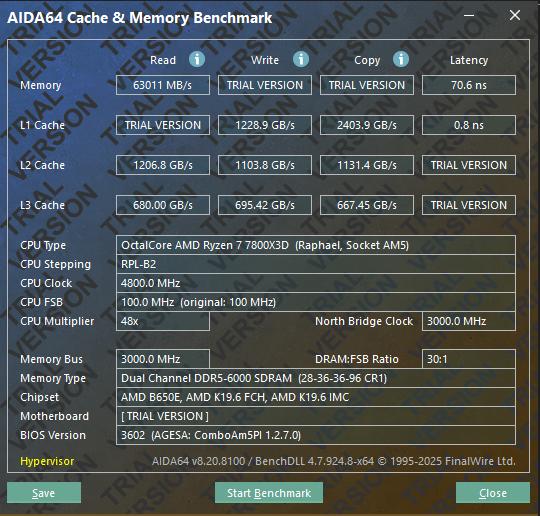Screen dimensions: 540x516
Task: Click the L1 Cache read TRIAL VERSION cell
Action: point(163,125)
